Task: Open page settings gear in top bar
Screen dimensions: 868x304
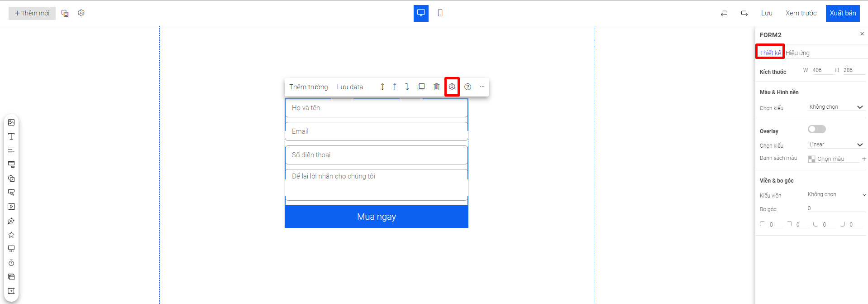Action: [x=81, y=13]
